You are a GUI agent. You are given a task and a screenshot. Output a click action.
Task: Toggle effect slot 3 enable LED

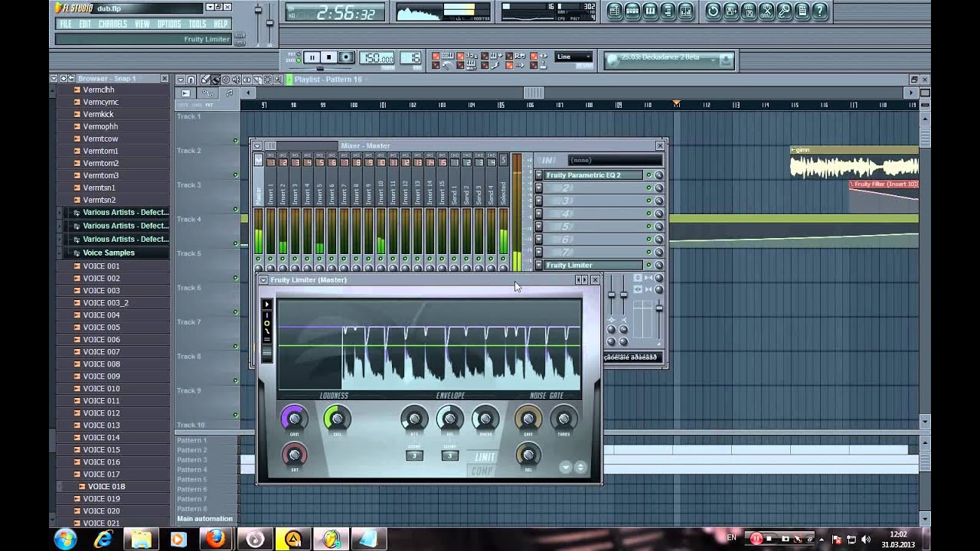click(648, 201)
